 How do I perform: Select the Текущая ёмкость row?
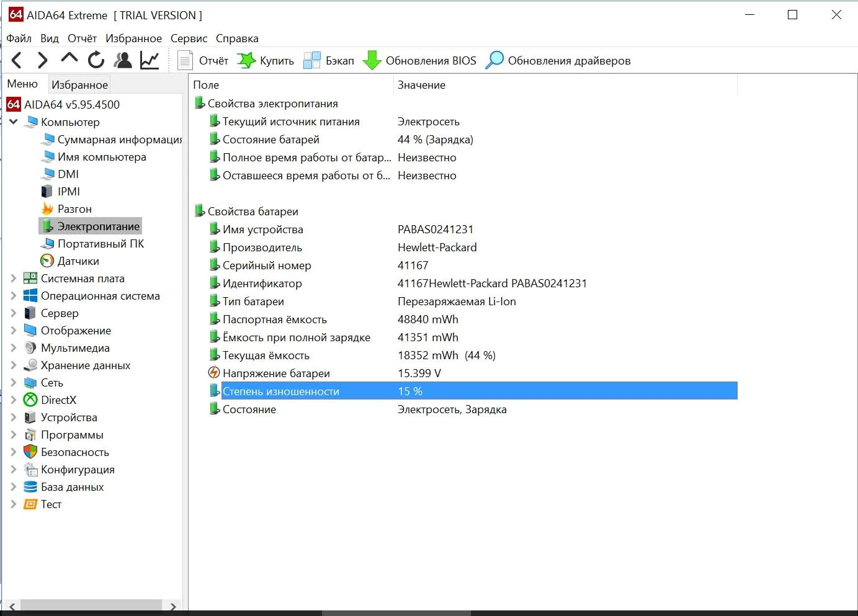coord(473,355)
